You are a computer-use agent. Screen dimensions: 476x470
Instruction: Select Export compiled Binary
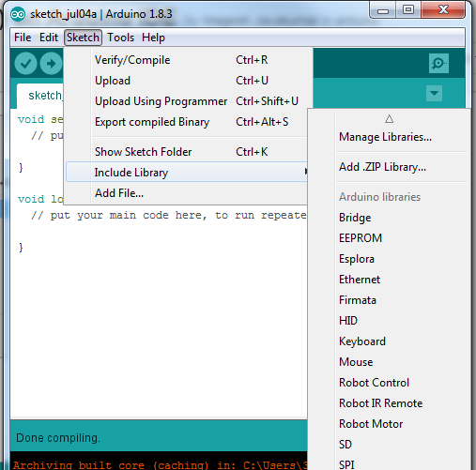pos(186,122)
